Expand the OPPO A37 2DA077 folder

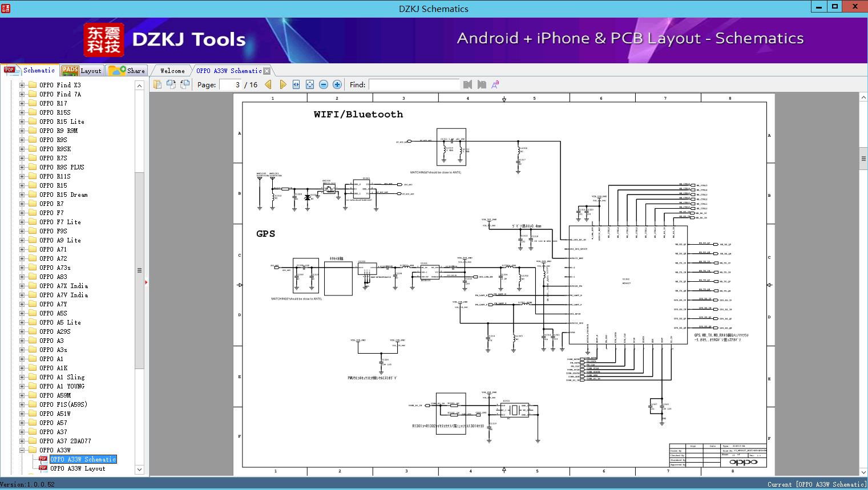coord(22,441)
